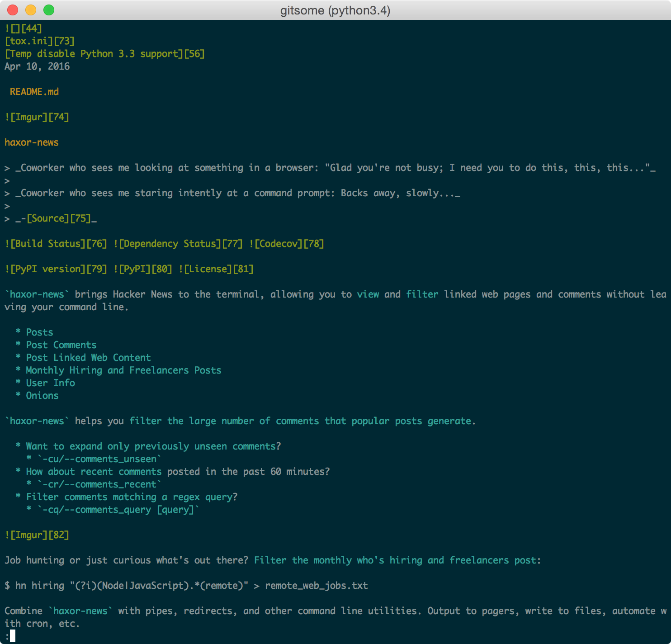Maximize the window with green button
The image size is (671, 644).
point(49,10)
